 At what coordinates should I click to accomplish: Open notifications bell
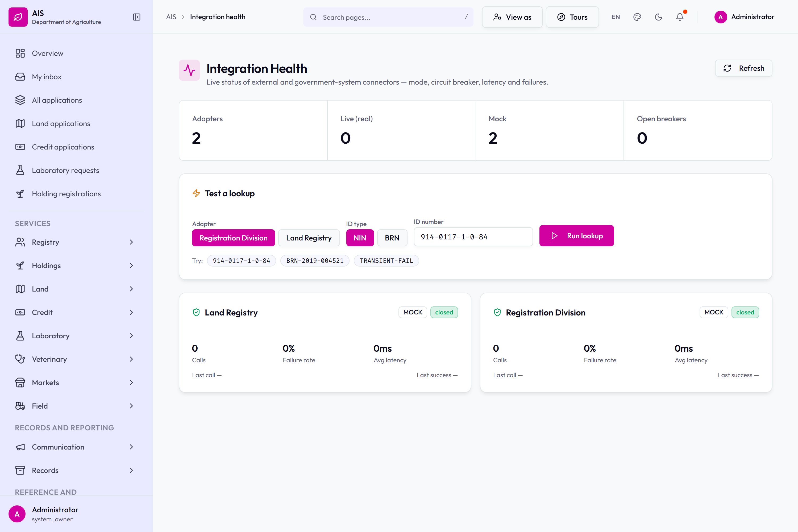coord(680,17)
